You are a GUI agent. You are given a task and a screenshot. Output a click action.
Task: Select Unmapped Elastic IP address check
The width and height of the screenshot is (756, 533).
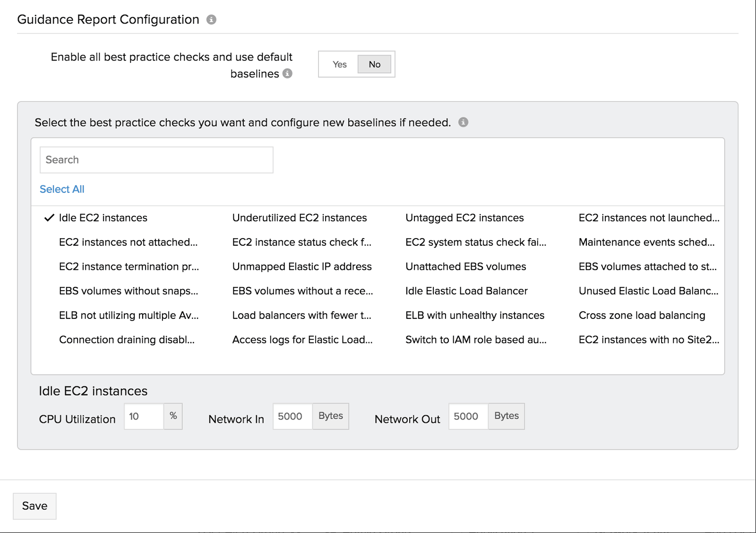[301, 266]
